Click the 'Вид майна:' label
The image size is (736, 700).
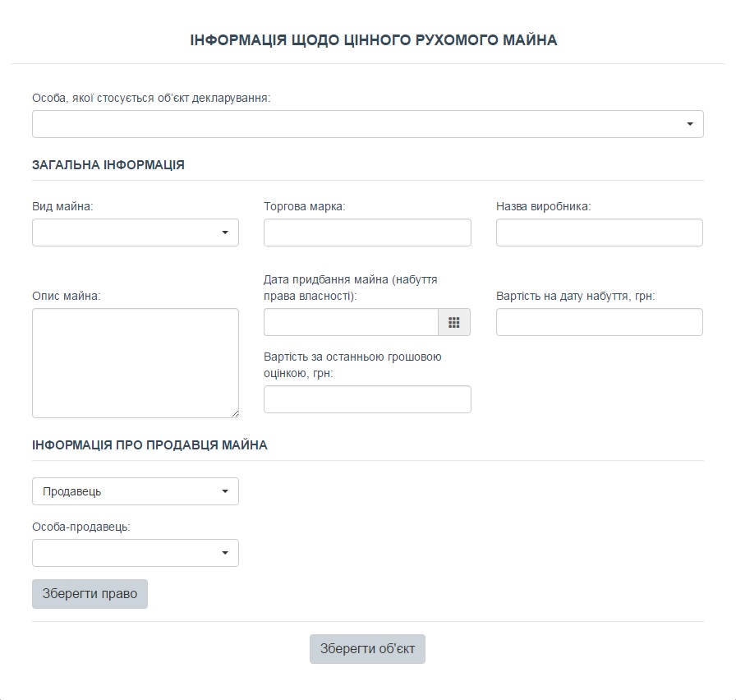pyautogui.click(x=62, y=206)
